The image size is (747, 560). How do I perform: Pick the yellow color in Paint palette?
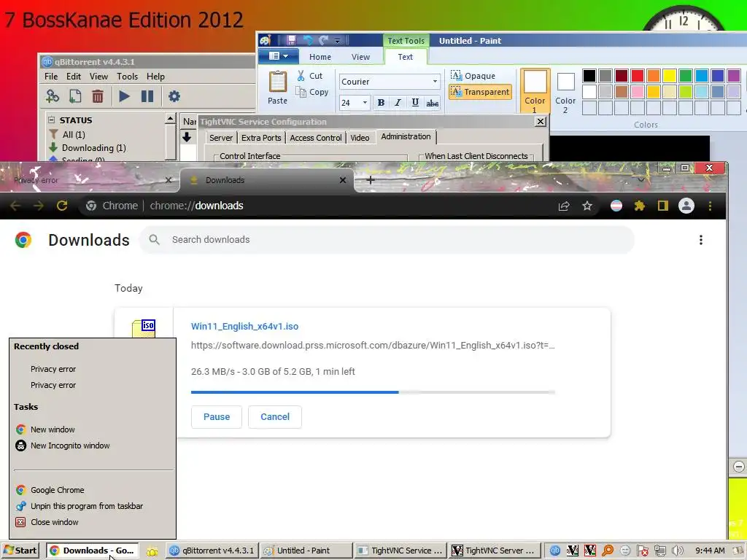pos(670,75)
